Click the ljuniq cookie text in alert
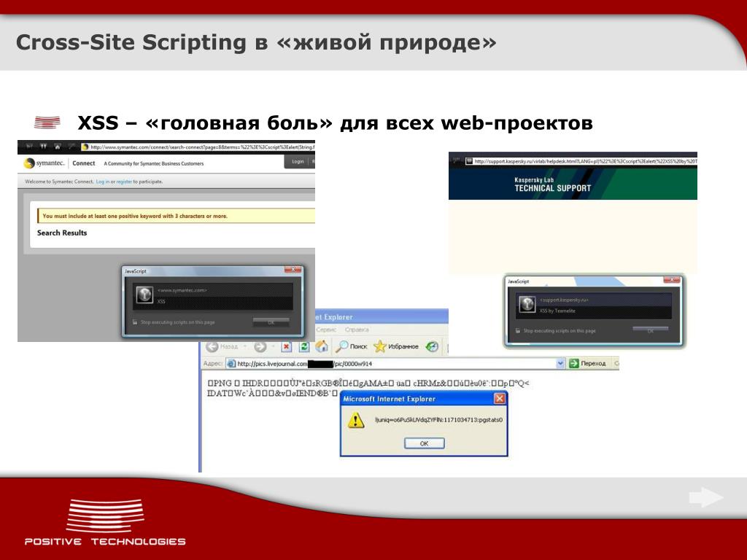Viewport: 747px width, 560px height. click(438, 420)
